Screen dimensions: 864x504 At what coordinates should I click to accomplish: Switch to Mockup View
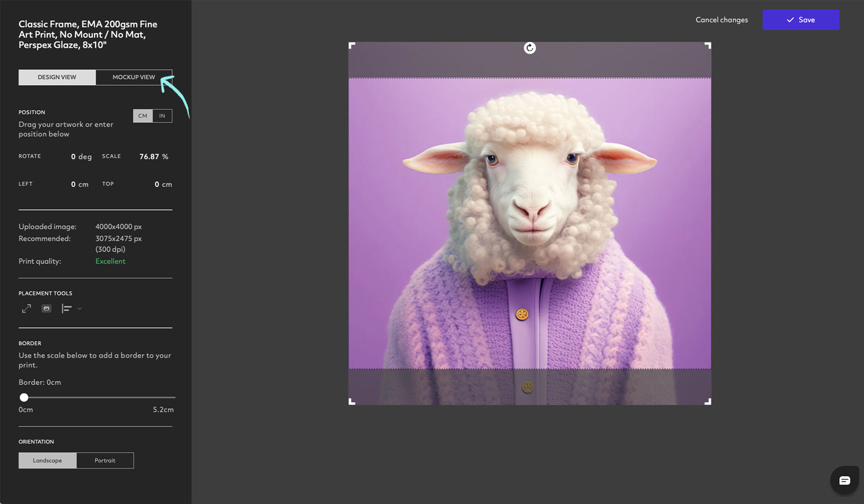(x=134, y=77)
